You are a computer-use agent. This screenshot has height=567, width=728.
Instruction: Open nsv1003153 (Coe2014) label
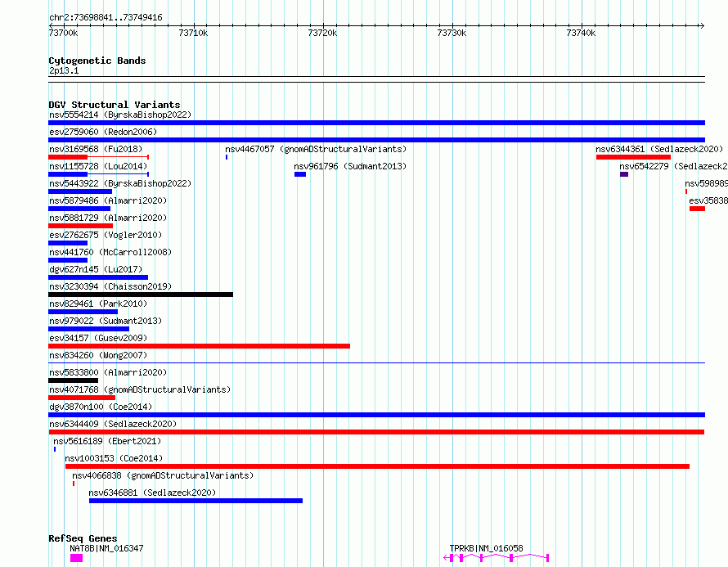pyautogui.click(x=114, y=458)
